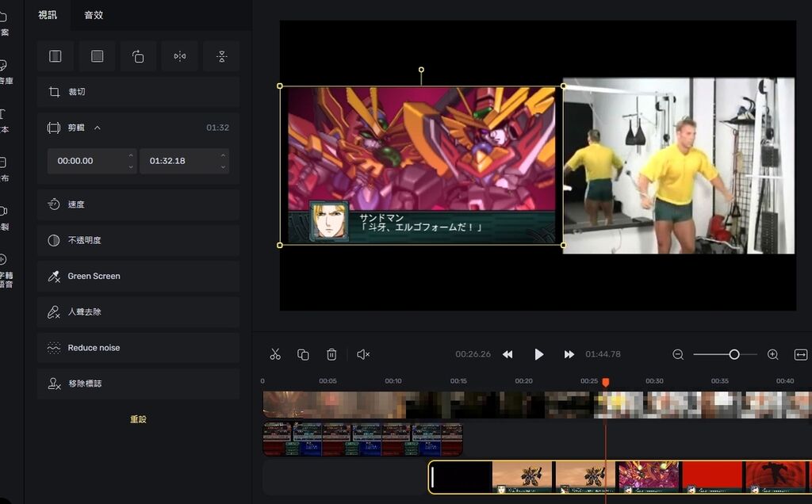Screen dimensions: 812x504
Task: Click the 裁切 crop icon
Action: coord(54,92)
